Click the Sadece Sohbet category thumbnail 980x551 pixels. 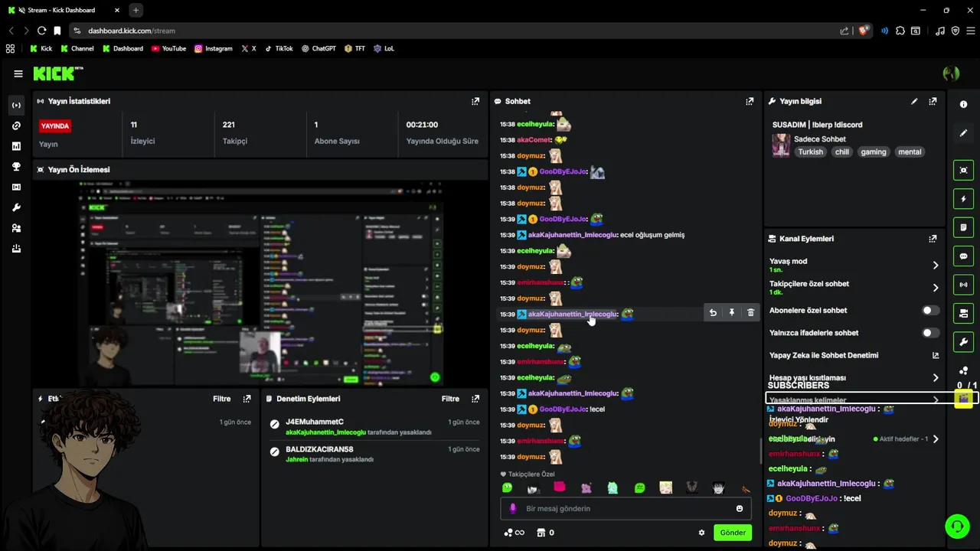tap(781, 145)
